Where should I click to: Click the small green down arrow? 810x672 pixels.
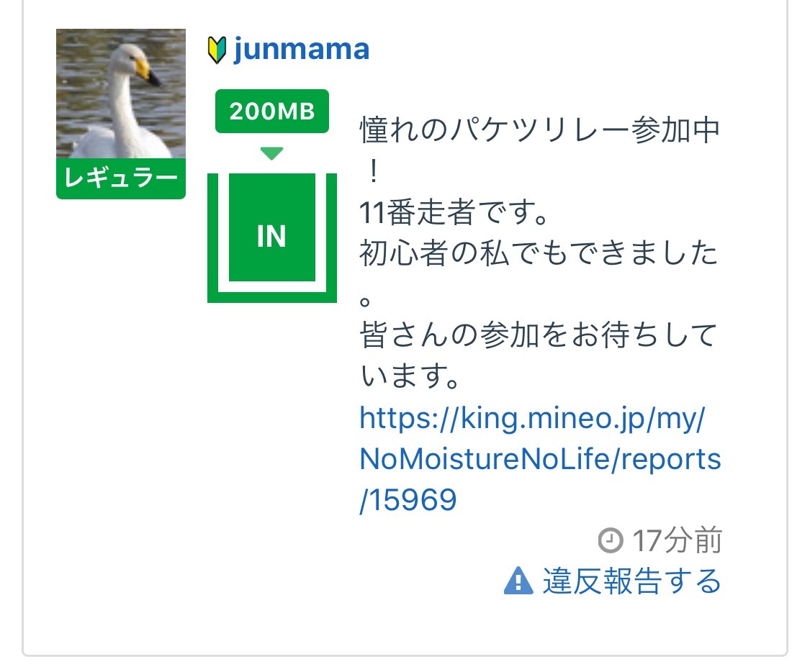pos(271,153)
